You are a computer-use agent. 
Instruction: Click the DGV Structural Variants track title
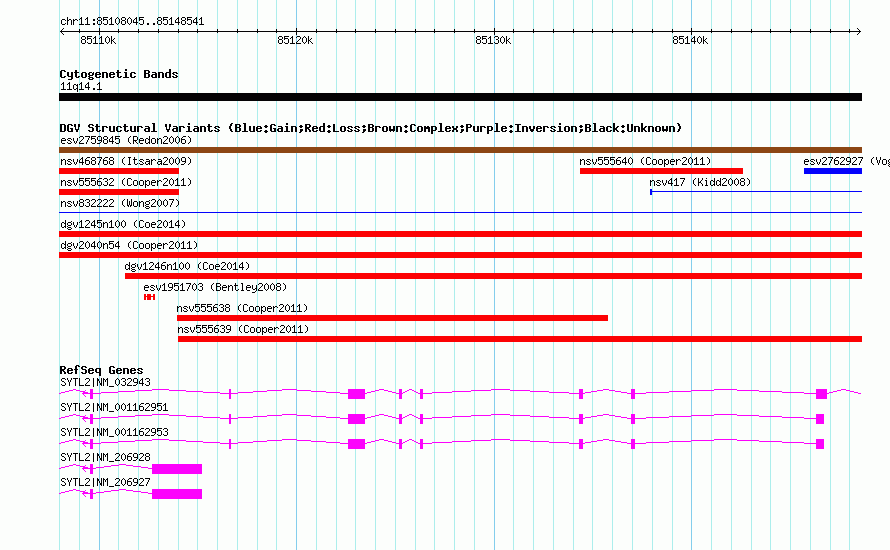click(371, 128)
